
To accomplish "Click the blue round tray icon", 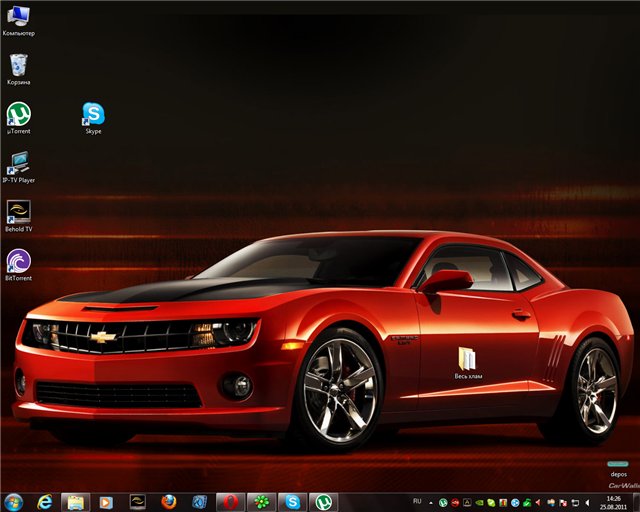I will click(x=515, y=503).
